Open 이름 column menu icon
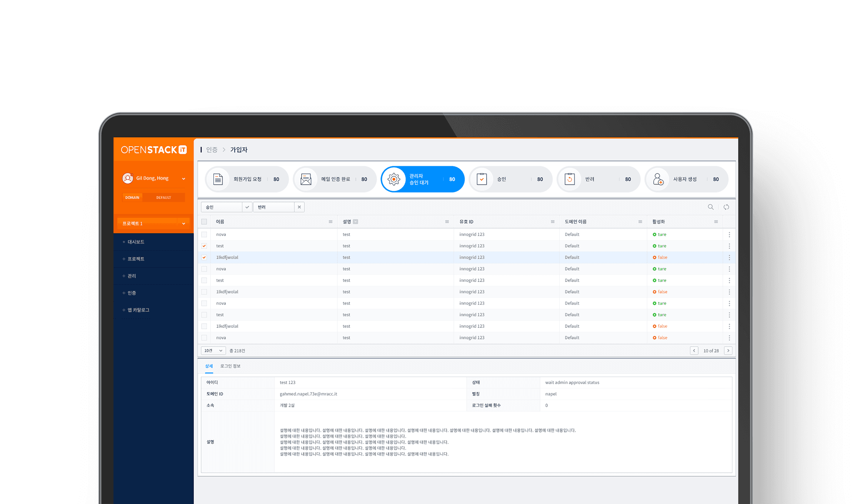Viewport: 854px width, 504px height. tap(330, 222)
